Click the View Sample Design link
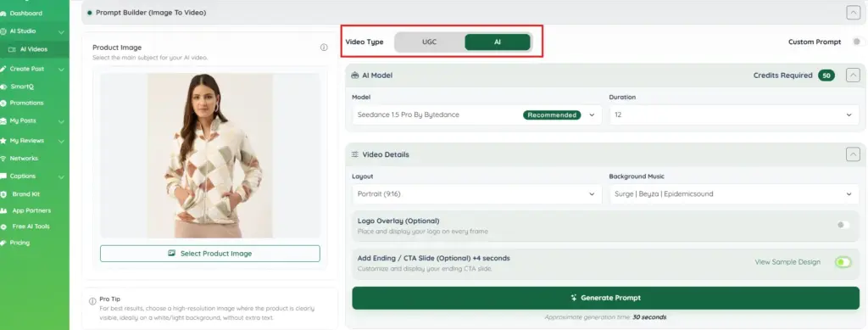 pos(787,262)
